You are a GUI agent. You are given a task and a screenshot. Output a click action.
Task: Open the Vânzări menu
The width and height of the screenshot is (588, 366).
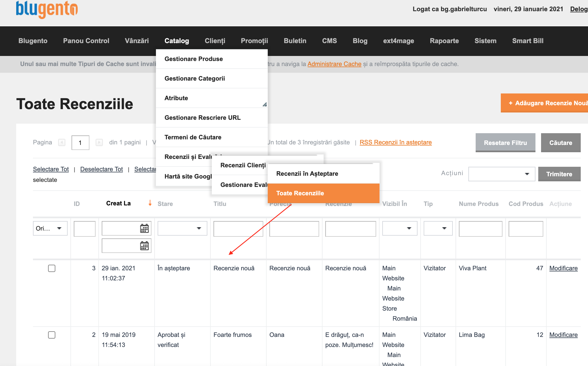(137, 41)
